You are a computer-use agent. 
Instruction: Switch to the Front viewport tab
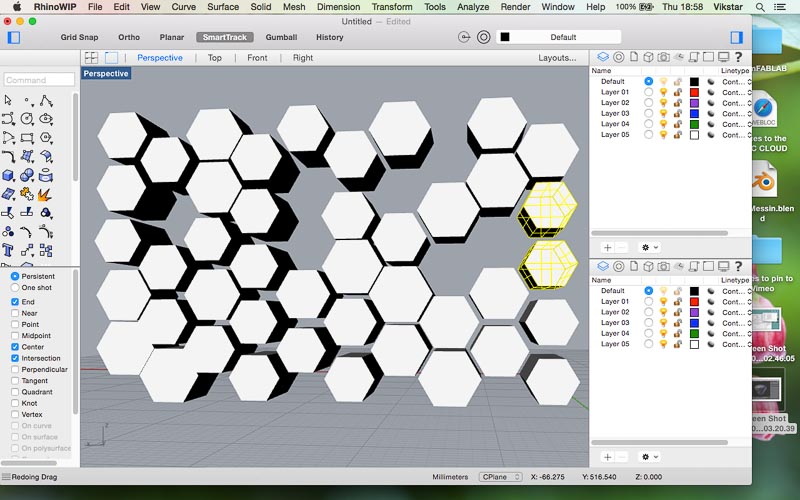click(x=257, y=58)
